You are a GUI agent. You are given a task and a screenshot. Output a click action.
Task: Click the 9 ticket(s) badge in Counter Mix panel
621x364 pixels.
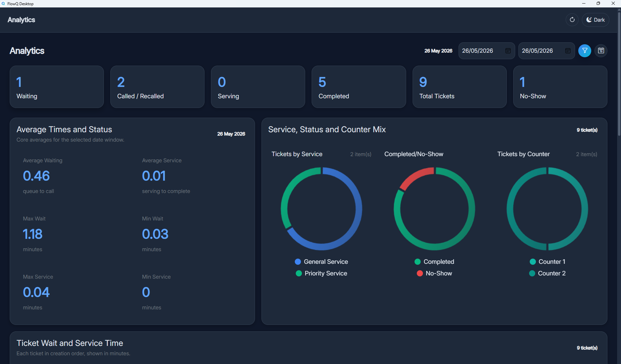point(587,130)
